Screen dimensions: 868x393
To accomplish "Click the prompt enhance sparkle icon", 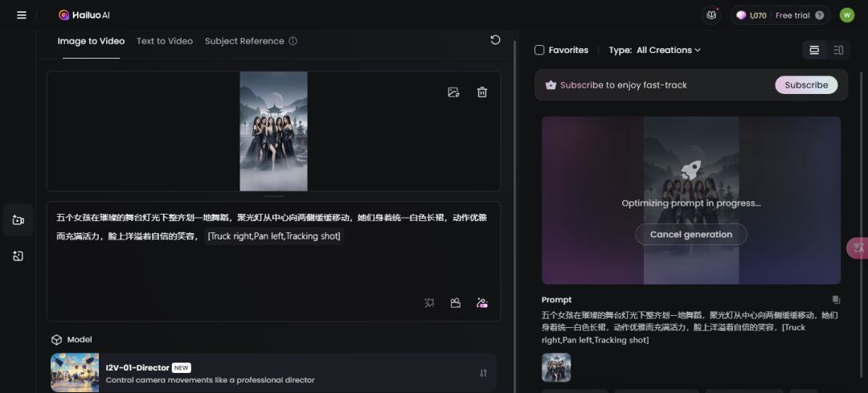I will point(430,303).
